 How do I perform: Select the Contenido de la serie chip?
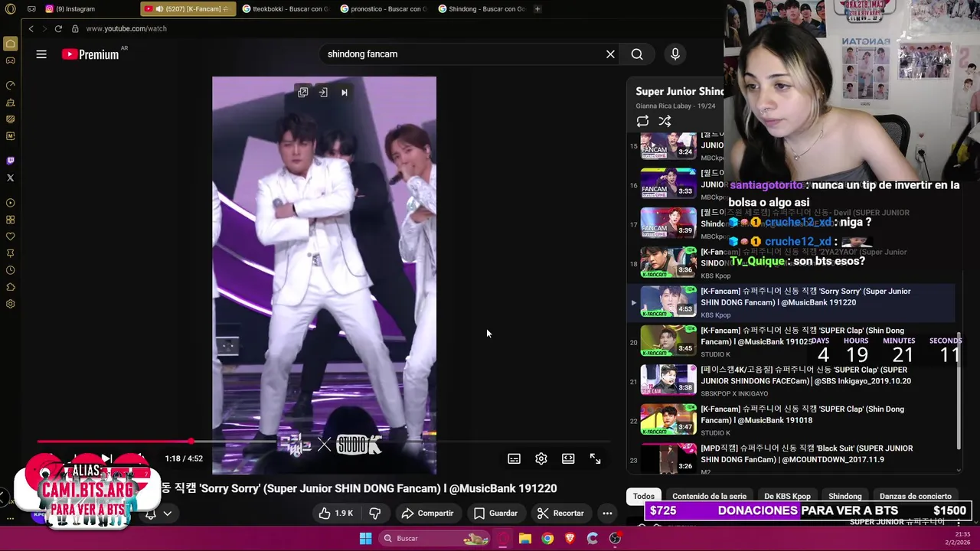click(709, 496)
